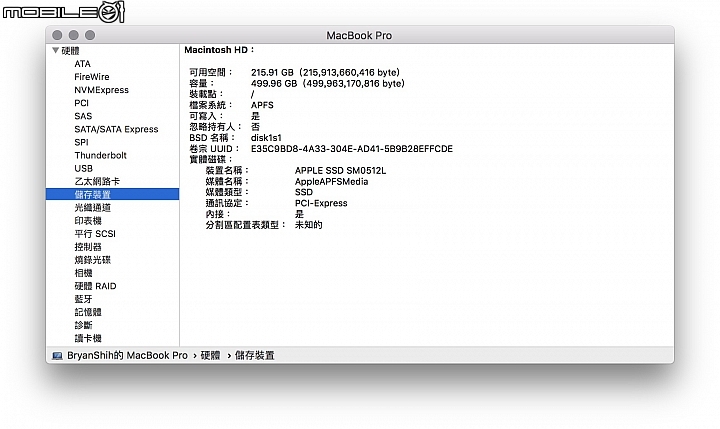This screenshot has width=720, height=429.
Task: Open SATA/SATA Express sidebar entry
Action: click(116, 129)
